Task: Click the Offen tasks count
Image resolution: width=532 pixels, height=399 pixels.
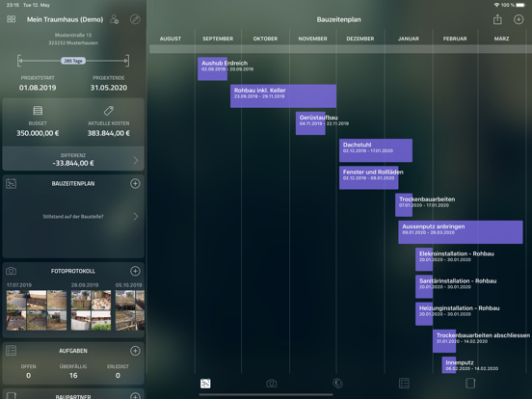Action: [x=29, y=375]
